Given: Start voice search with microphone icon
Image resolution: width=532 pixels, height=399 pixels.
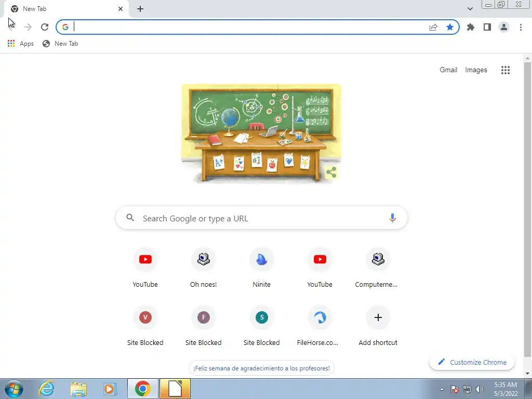Looking at the screenshot, I should (392, 218).
